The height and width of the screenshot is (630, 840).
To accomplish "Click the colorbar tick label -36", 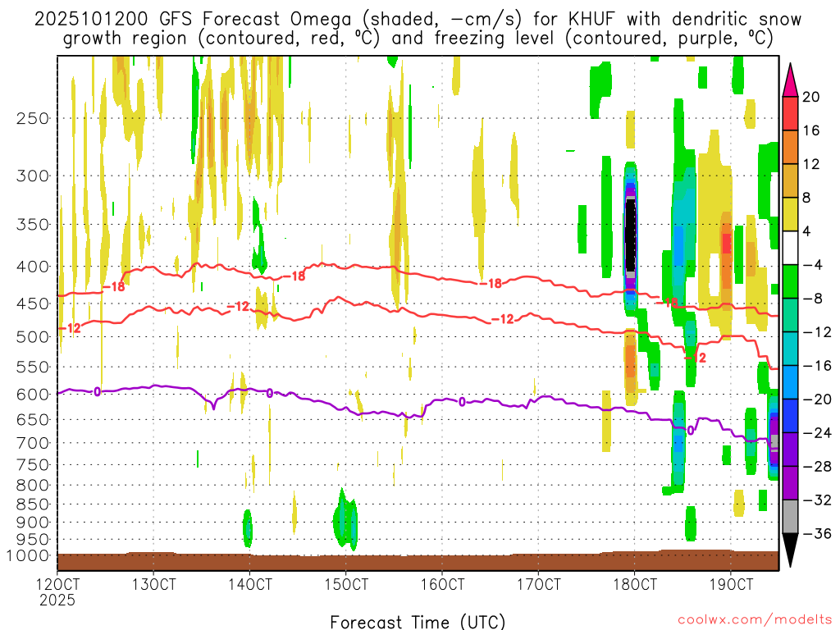I will 817,533.
